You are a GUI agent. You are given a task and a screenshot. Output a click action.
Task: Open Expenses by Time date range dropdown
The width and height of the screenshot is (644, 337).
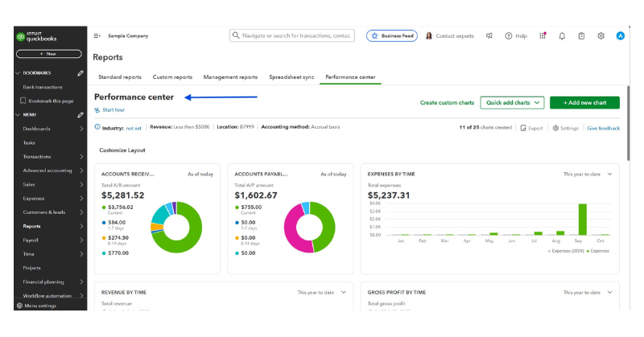point(609,174)
